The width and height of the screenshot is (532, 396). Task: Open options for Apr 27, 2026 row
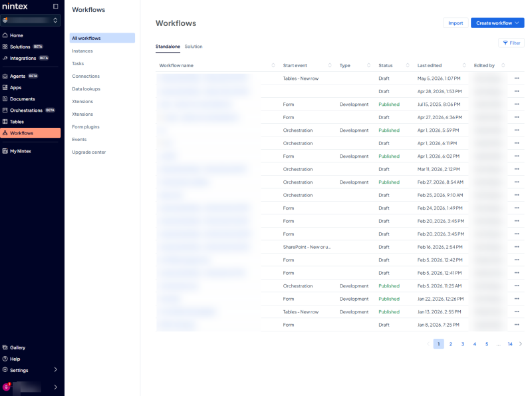tap(517, 117)
